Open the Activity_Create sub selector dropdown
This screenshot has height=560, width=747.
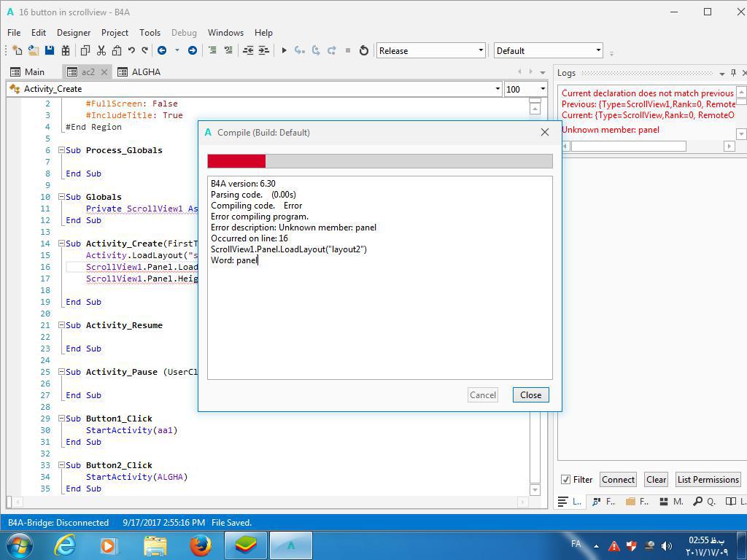point(498,89)
